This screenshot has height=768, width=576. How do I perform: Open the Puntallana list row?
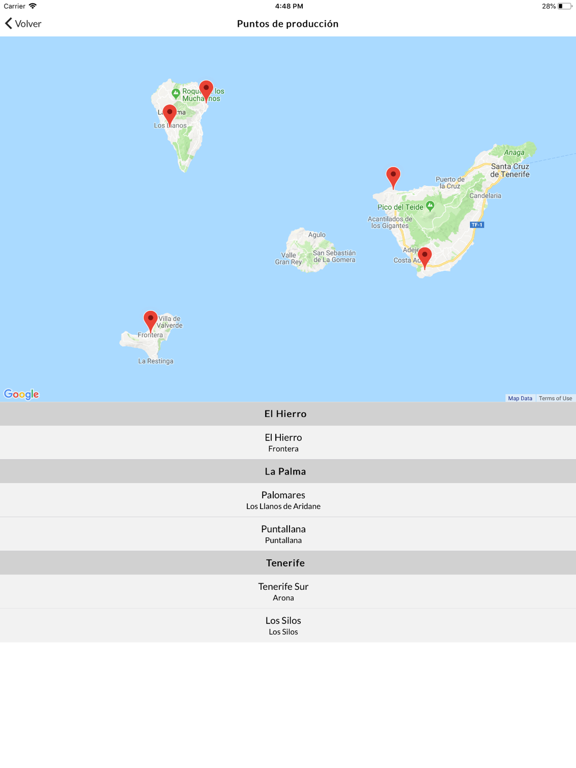coord(288,534)
